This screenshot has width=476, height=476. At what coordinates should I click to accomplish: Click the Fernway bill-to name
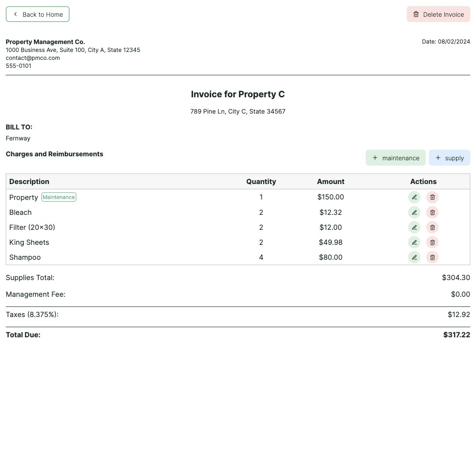pyautogui.click(x=18, y=138)
